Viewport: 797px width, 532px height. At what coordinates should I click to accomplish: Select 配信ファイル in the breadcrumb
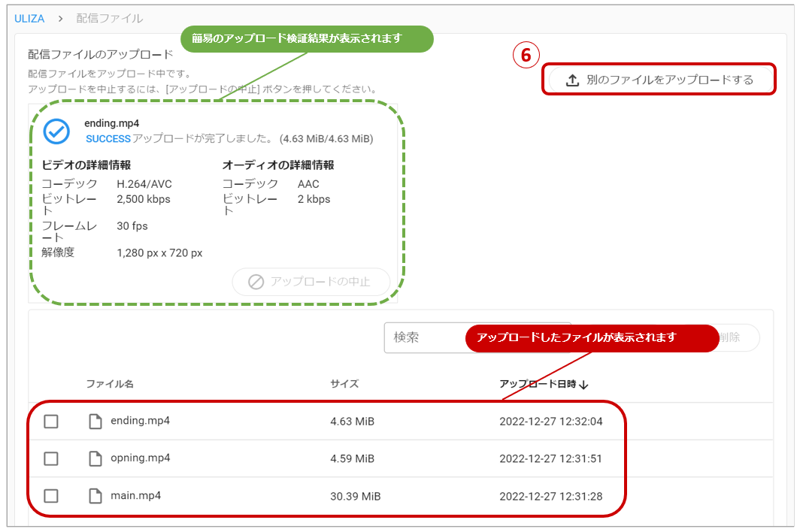[x=110, y=18]
